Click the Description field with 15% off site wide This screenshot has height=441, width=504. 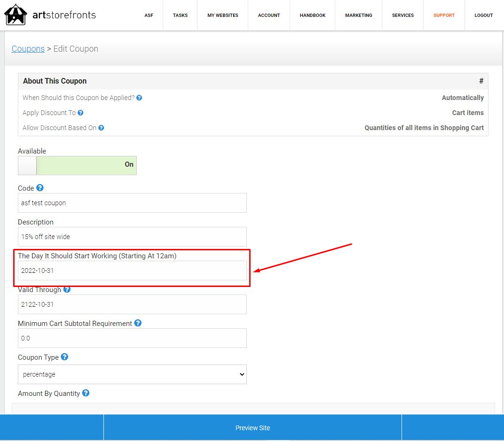(132, 237)
